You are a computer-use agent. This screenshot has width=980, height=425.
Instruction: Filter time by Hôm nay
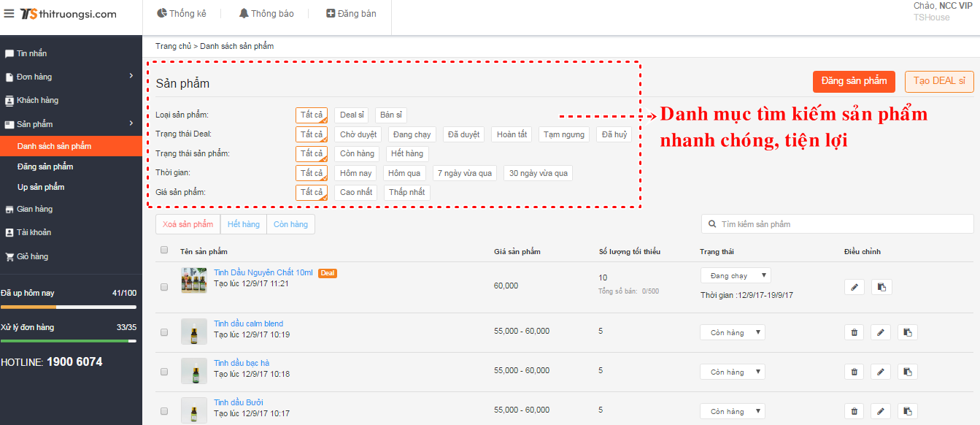(356, 173)
